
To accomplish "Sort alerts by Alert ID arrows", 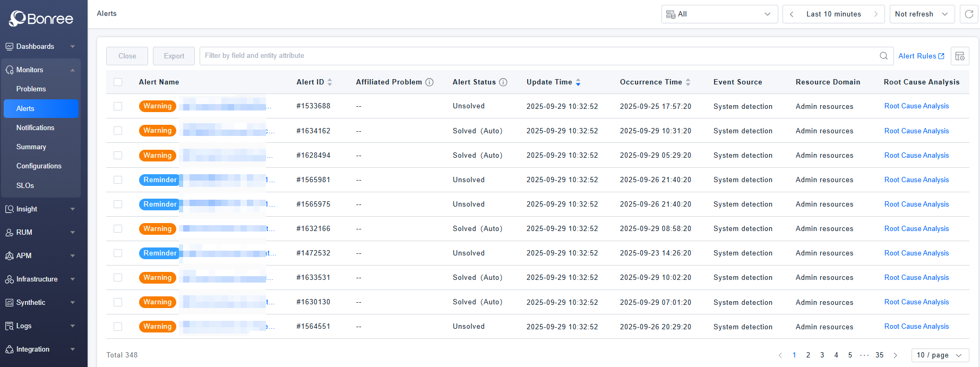I will pyautogui.click(x=330, y=82).
